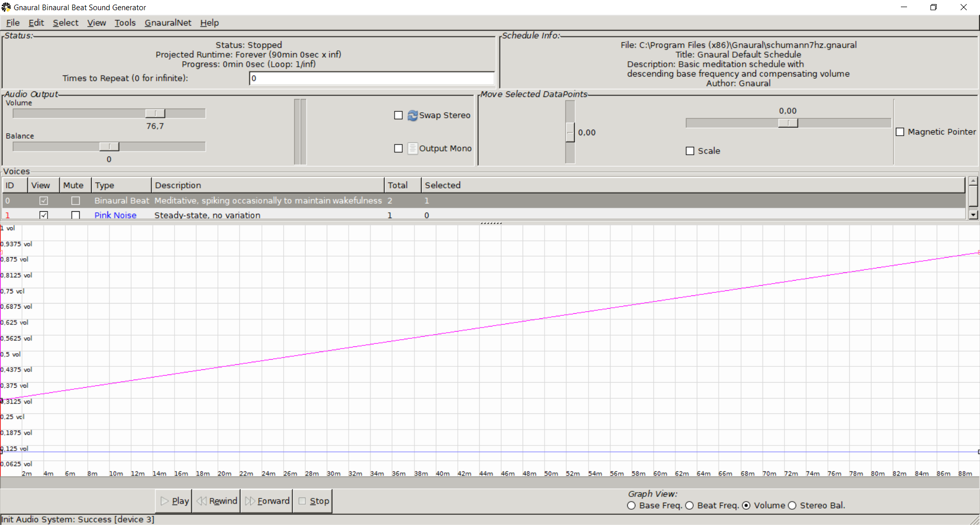The width and height of the screenshot is (980, 525).
Task: Enable the Magnetic Pointer checkbox
Action: tap(900, 132)
